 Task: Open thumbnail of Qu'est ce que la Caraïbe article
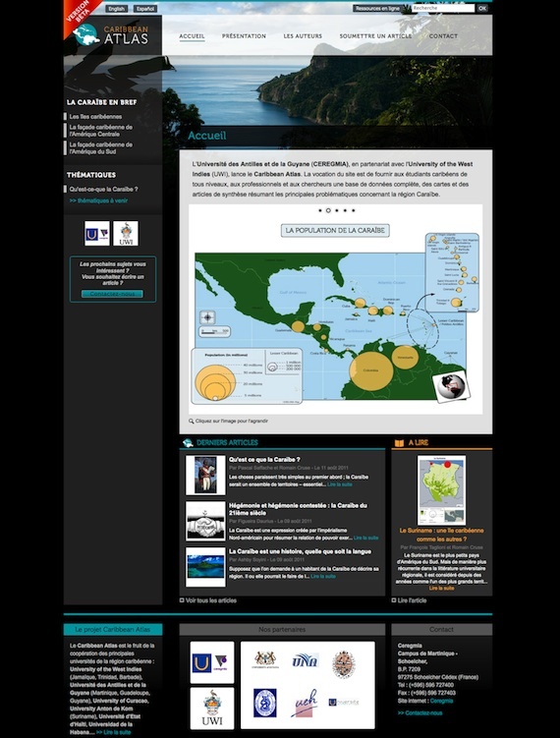click(x=205, y=475)
